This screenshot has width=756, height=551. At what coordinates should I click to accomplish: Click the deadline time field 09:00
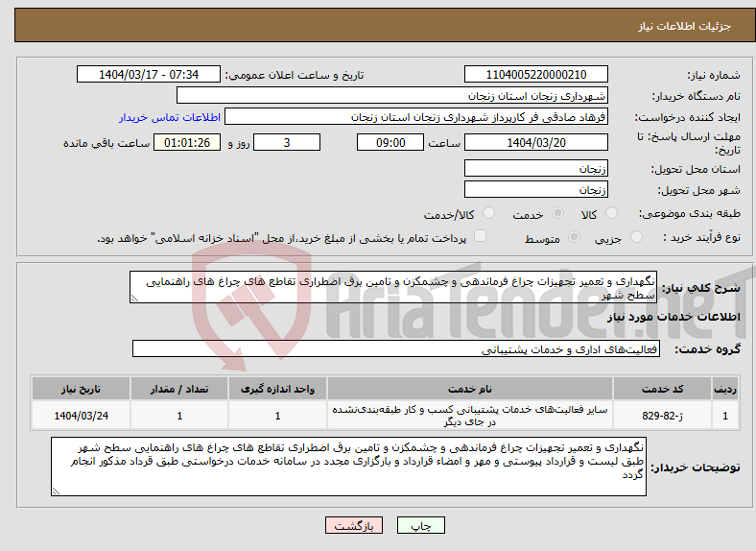pos(390,143)
